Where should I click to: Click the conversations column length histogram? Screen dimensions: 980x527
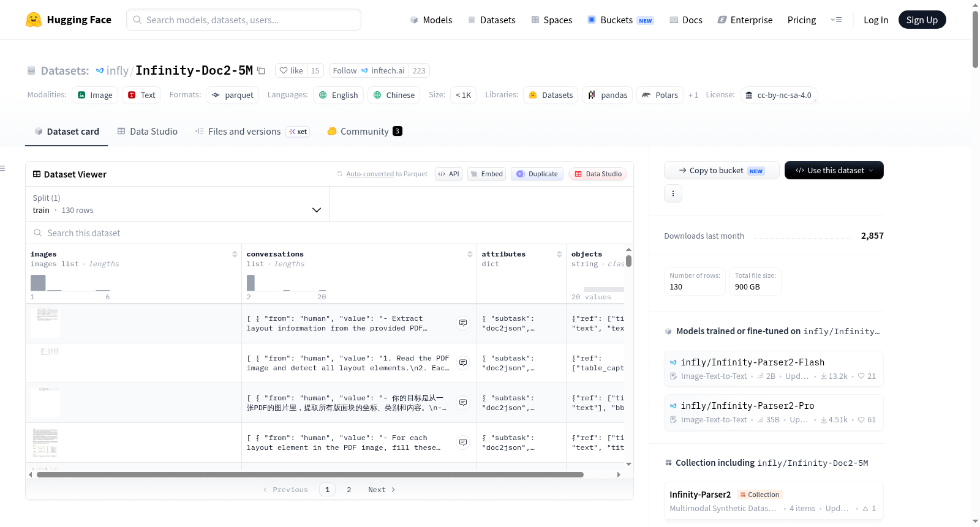click(287, 283)
